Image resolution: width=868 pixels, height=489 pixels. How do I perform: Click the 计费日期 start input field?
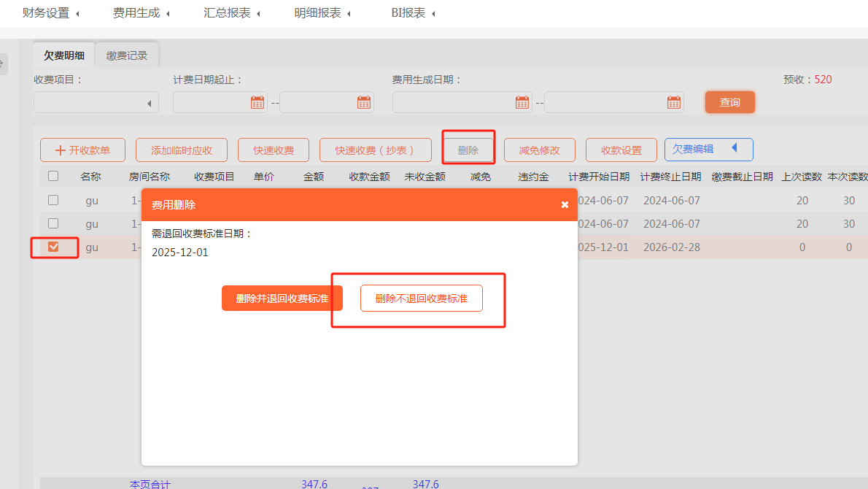[212, 103]
